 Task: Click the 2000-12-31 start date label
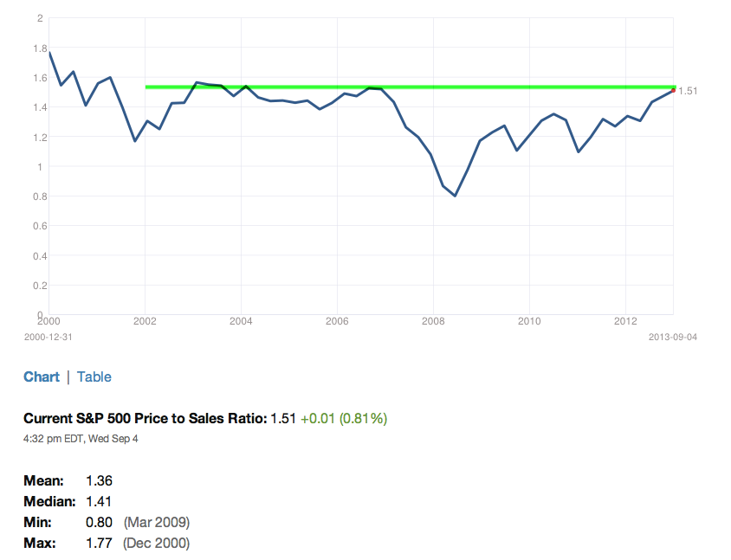point(49,337)
